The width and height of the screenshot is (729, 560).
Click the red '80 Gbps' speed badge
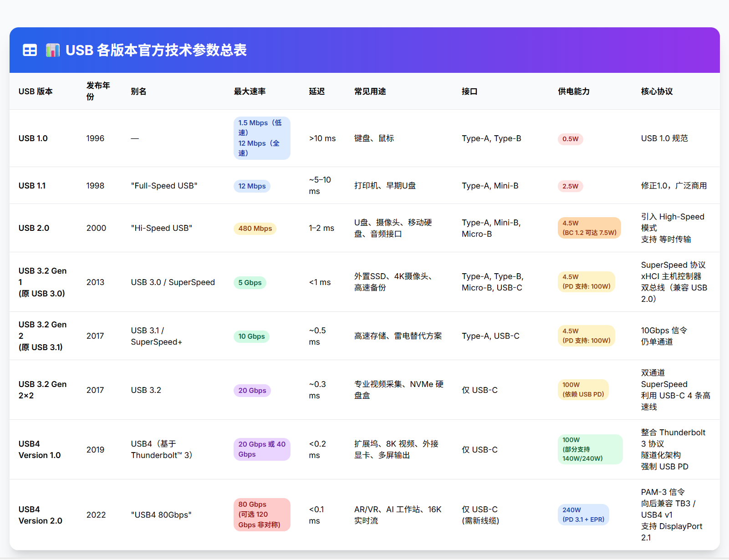coord(262,515)
